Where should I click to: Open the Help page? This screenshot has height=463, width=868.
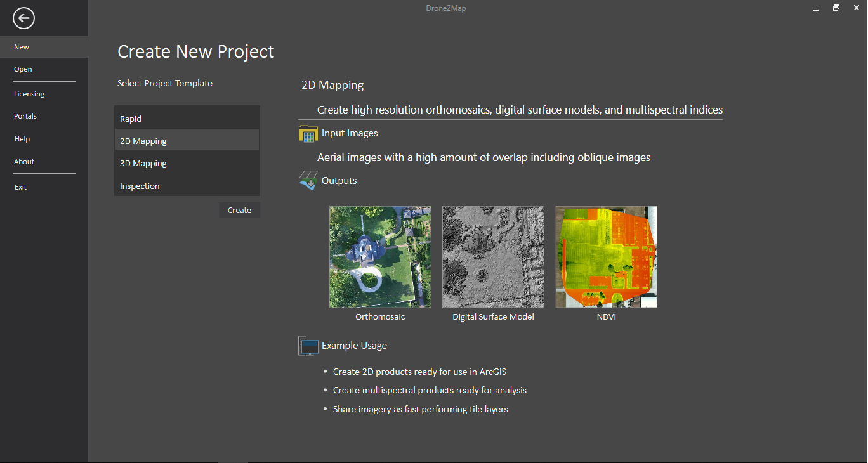coord(44,139)
